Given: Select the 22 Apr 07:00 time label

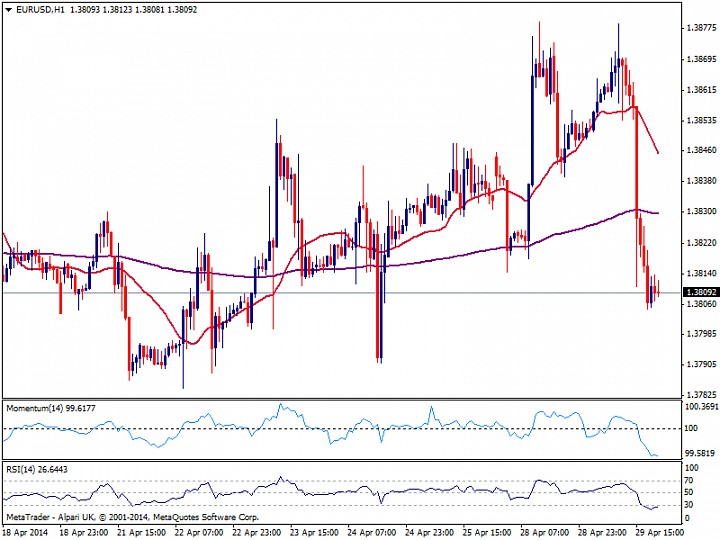Looking at the screenshot, I should pyautogui.click(x=199, y=533).
